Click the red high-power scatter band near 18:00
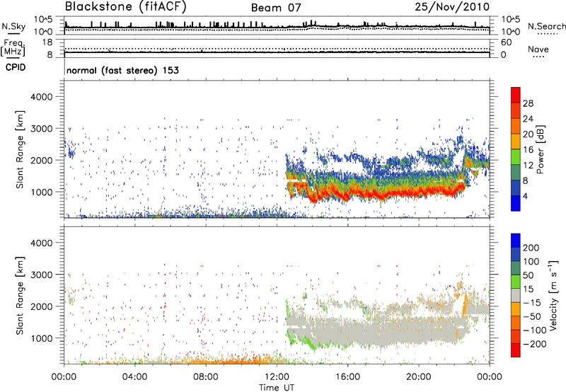The height and width of the screenshot is (392, 566). [383, 194]
